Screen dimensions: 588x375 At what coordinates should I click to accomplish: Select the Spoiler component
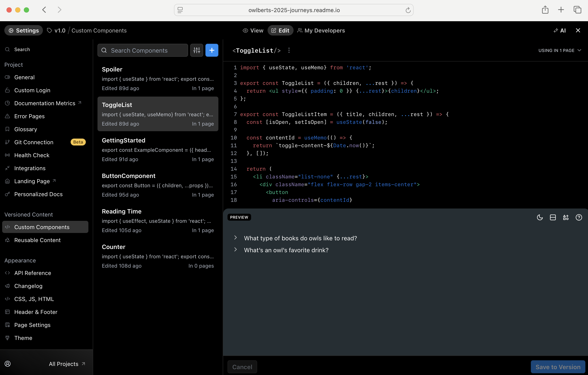[158, 79]
